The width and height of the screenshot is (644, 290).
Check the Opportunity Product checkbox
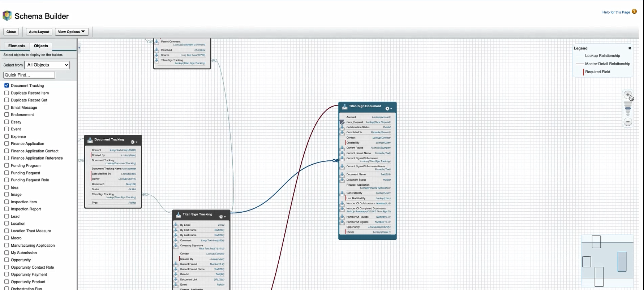7,281
